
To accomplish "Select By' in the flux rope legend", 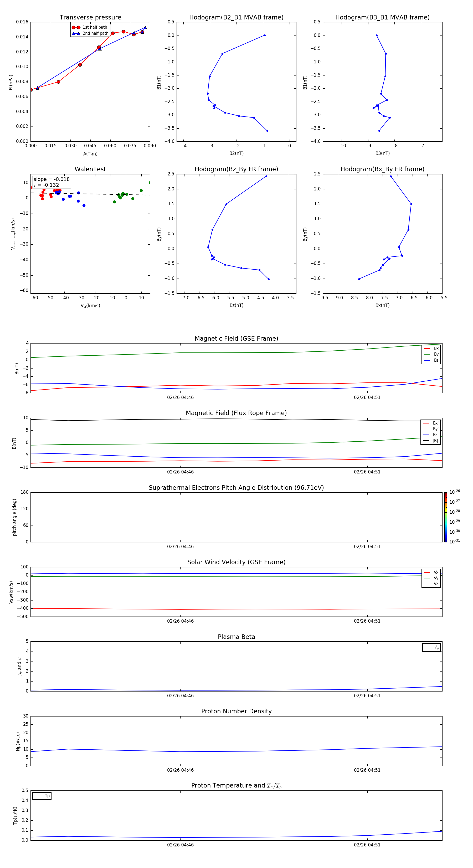I will tap(431, 429).
